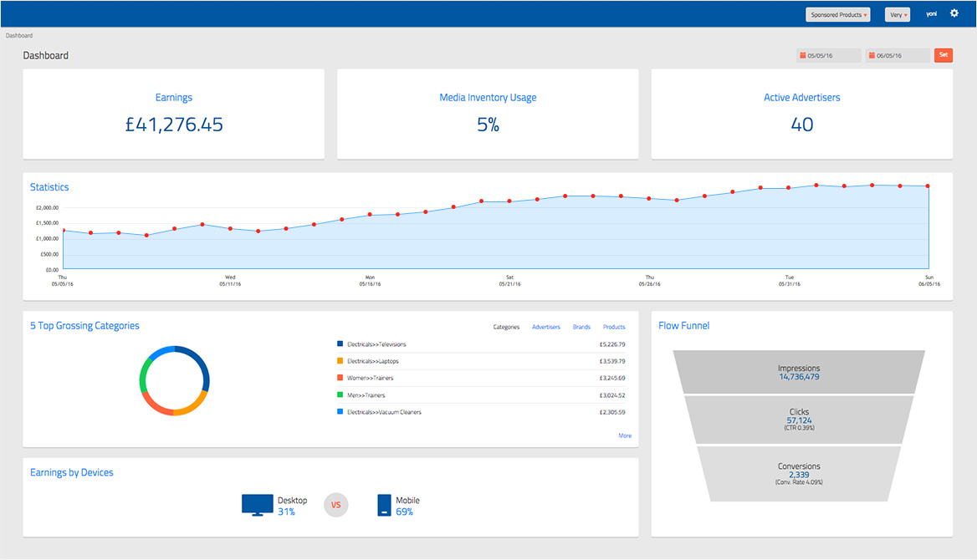Select the Desktop monitor icon
The width and height of the screenshot is (977, 560).
pos(258,505)
